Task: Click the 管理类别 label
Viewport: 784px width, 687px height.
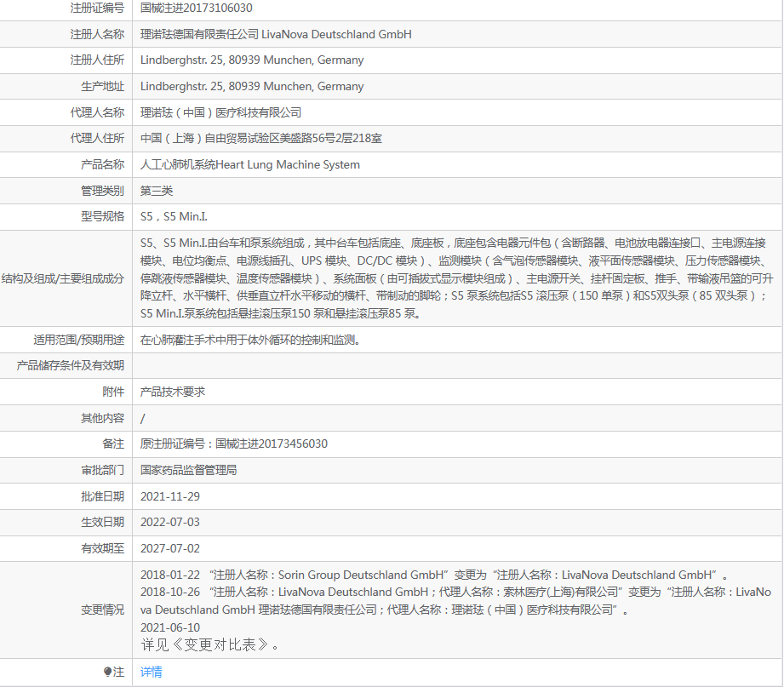Action: coord(102,191)
